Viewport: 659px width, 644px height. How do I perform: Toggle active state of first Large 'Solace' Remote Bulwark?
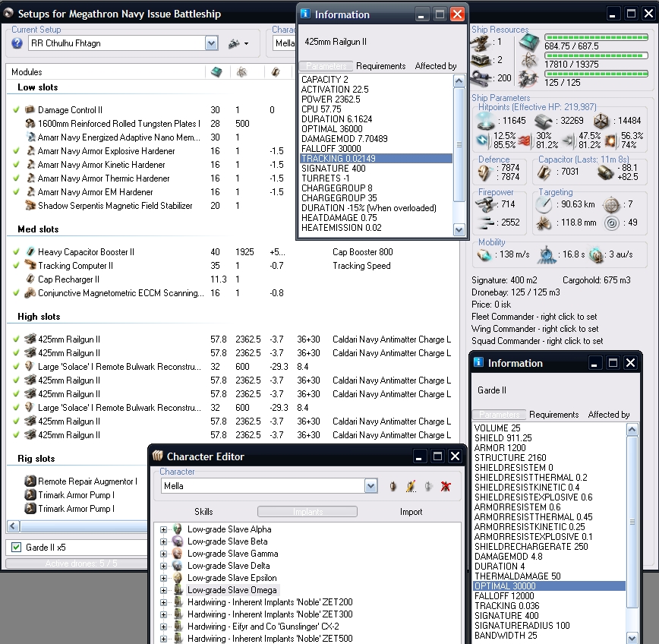click(x=16, y=366)
